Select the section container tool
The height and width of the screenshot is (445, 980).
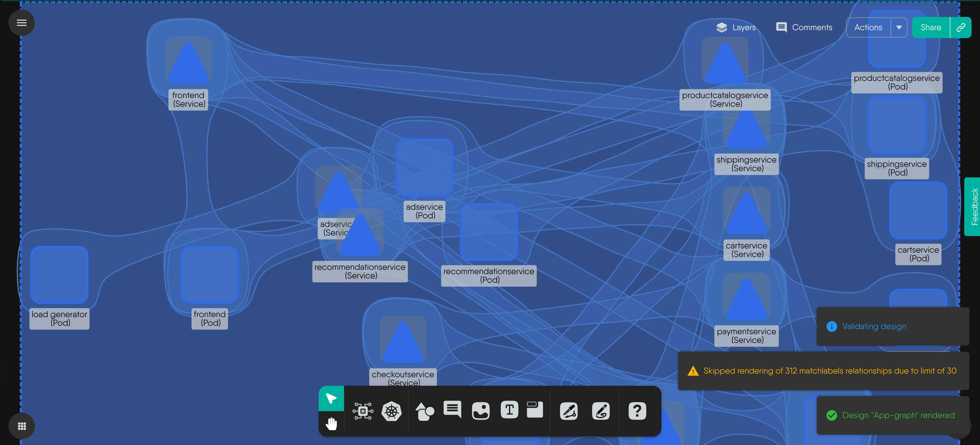534,410
